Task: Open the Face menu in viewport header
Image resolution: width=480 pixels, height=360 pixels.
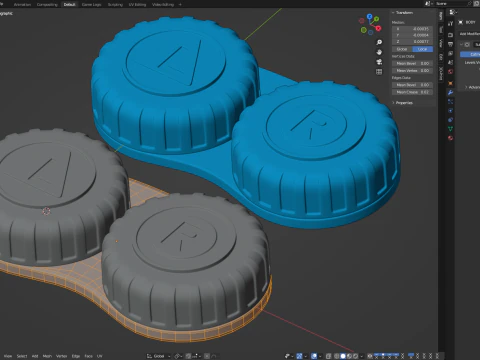Action: [x=88, y=356]
